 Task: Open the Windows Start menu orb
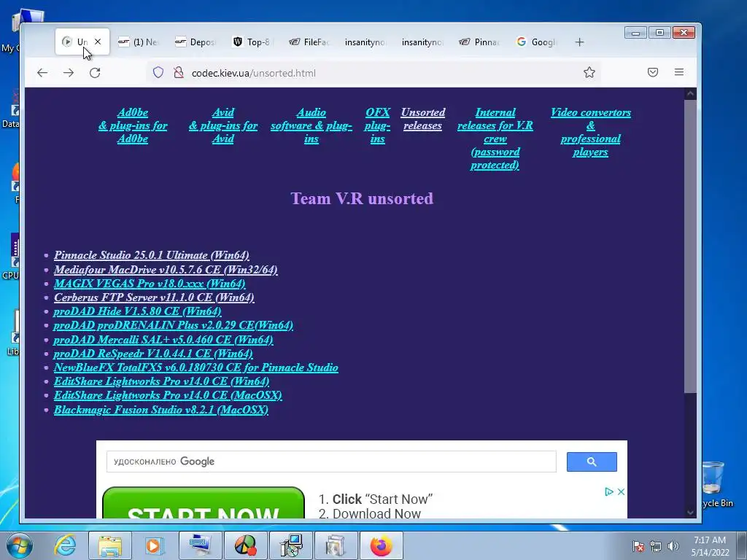20,545
